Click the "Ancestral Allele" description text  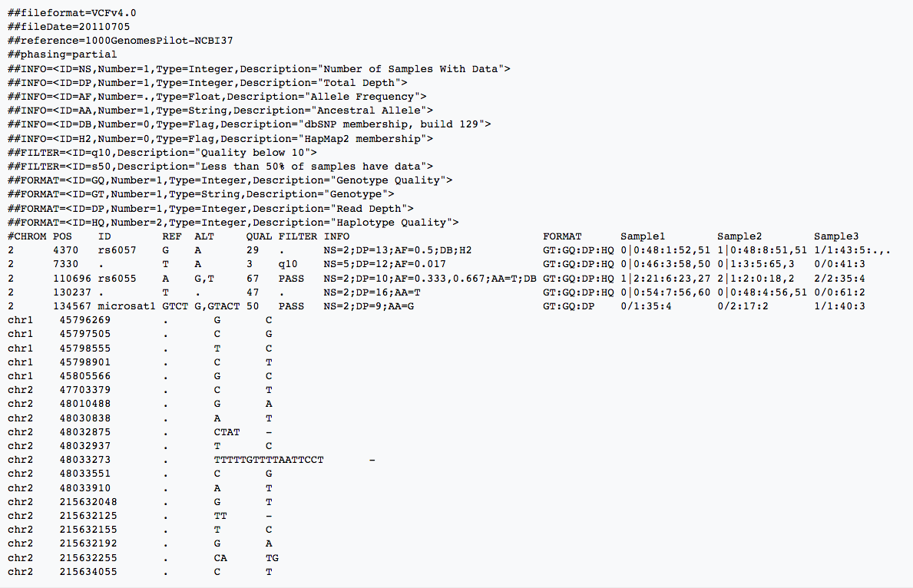[x=379, y=111]
